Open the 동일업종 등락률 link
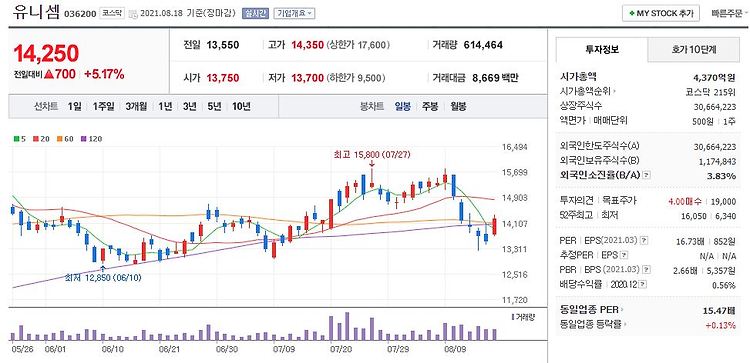750x363 pixels. 592,325
